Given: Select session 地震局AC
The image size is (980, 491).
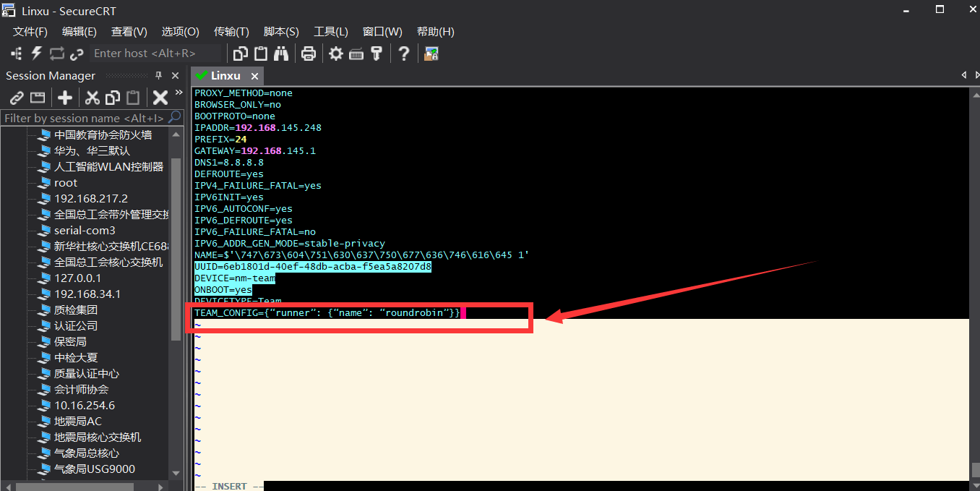Looking at the screenshot, I should pyautogui.click(x=78, y=421).
